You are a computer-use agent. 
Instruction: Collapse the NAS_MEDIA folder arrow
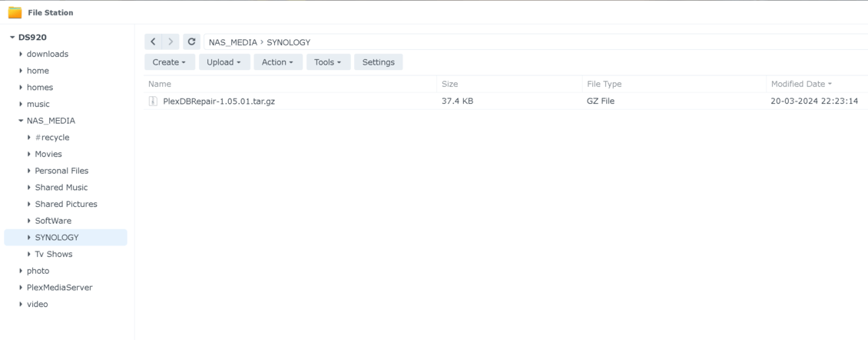click(21, 120)
